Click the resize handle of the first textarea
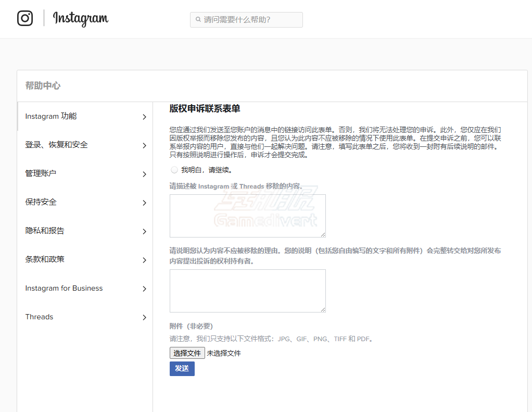The image size is (532, 412). point(323,235)
